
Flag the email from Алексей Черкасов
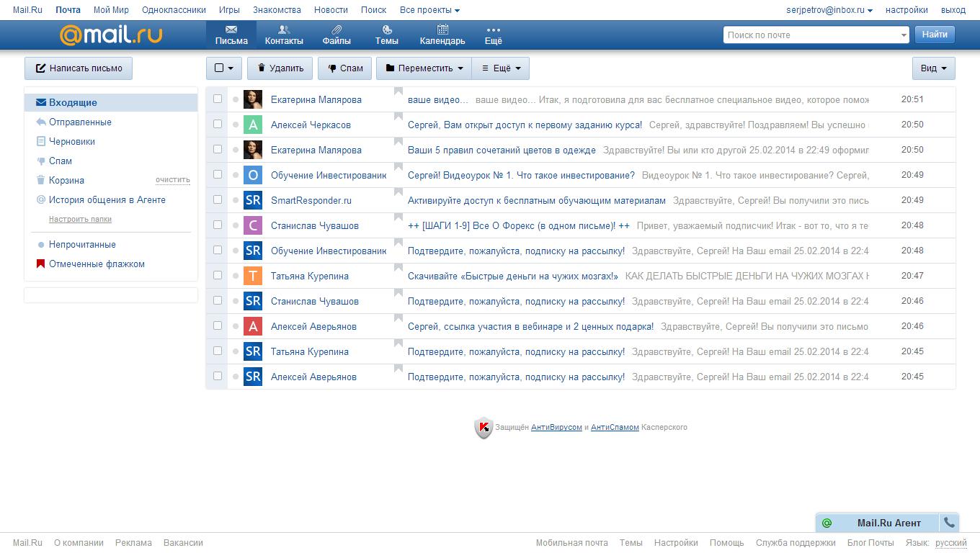(398, 117)
